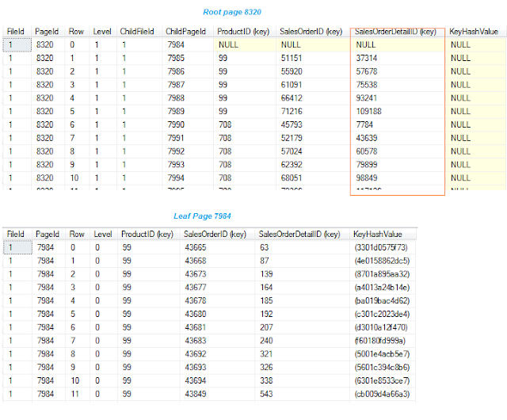Select KeyHashValue cell (8701a895aa32)
507x420 pixels.
383,274
